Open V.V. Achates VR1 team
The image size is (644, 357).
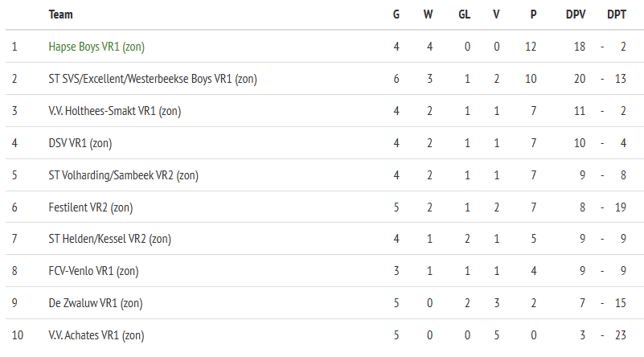pyautogui.click(x=96, y=335)
